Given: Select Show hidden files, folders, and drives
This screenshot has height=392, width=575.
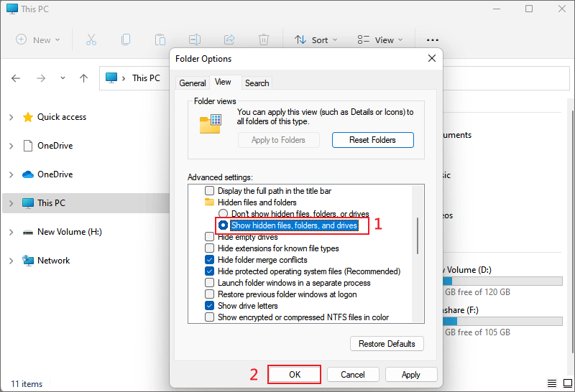Looking at the screenshot, I should 223,225.
